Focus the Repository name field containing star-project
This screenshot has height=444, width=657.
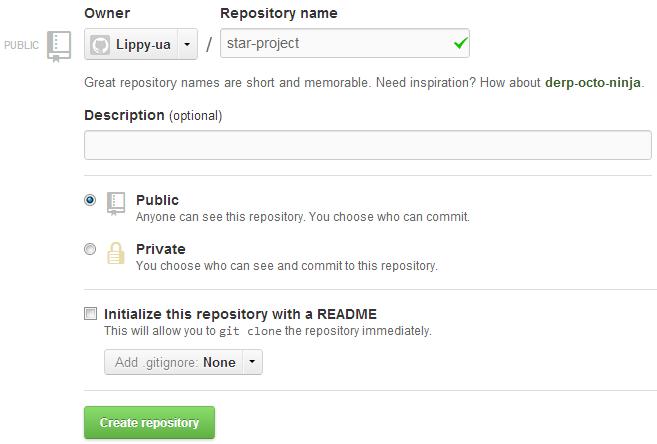pos(344,43)
